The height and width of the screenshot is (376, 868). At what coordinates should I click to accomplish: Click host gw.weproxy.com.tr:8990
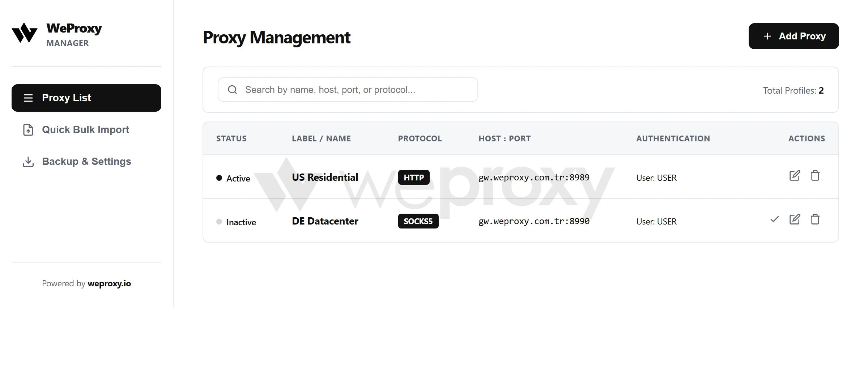(534, 221)
